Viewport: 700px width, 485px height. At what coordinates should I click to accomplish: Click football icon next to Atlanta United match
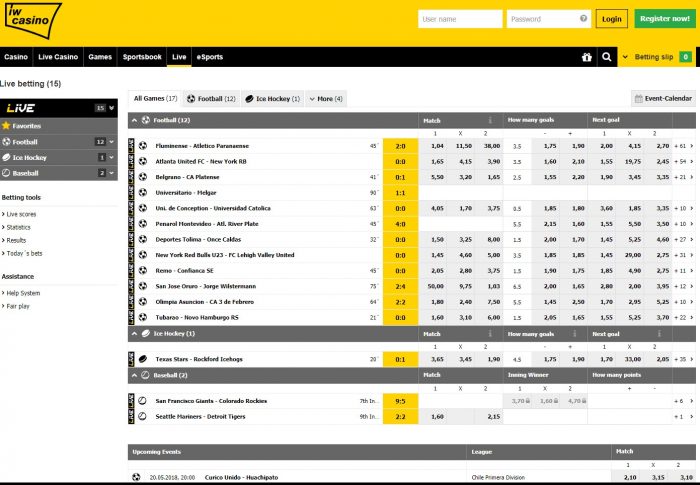coord(142,161)
